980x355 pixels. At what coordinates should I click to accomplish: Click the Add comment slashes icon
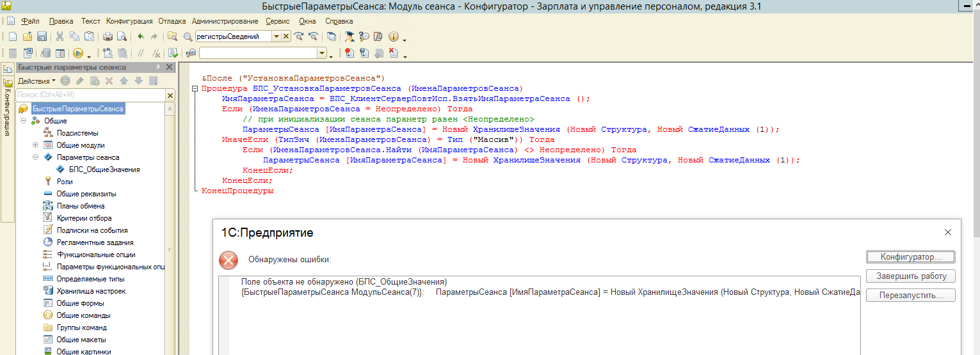[x=140, y=53]
